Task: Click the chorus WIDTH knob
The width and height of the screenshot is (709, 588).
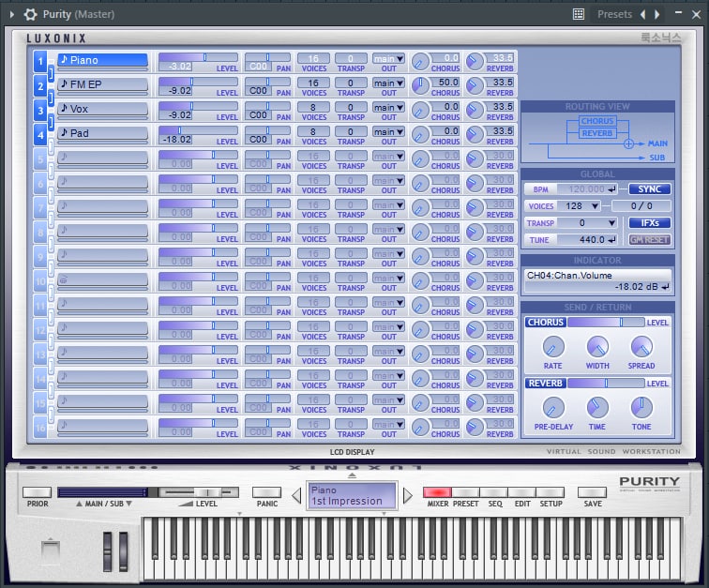Action: point(597,347)
